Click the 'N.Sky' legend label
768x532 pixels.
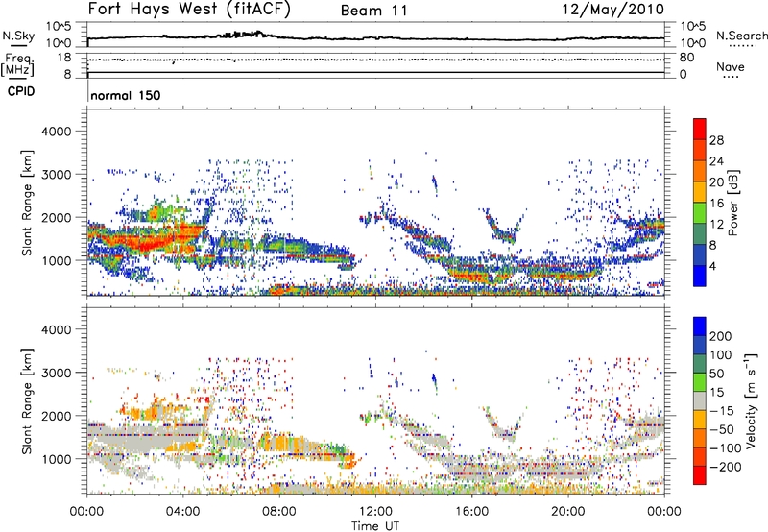(18, 36)
